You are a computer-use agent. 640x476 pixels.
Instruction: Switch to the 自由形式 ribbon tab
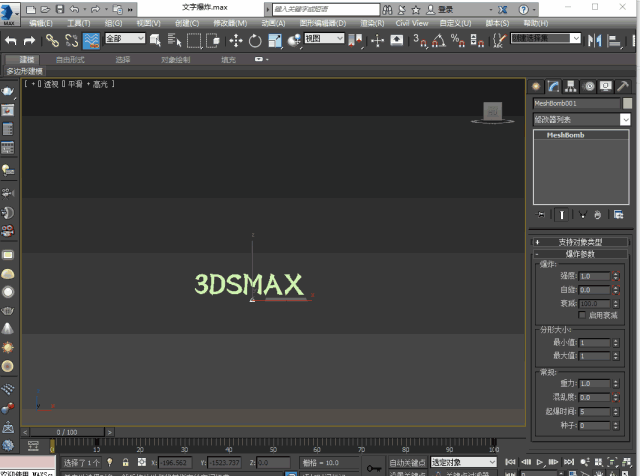click(70, 60)
